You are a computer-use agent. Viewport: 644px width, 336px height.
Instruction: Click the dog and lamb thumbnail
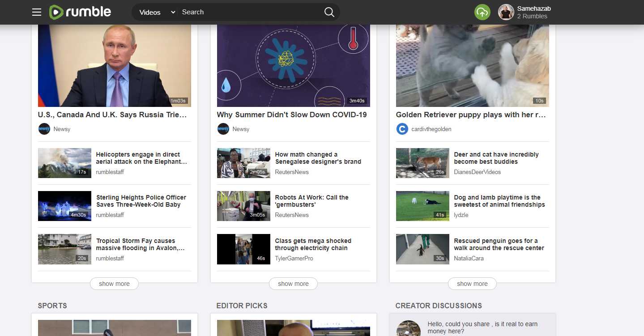[422, 206]
